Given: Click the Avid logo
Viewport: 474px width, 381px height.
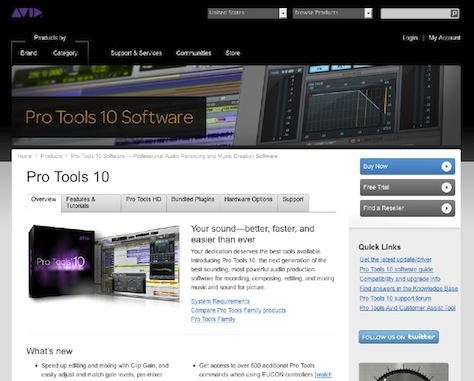Looking at the screenshot, I should click(x=26, y=13).
